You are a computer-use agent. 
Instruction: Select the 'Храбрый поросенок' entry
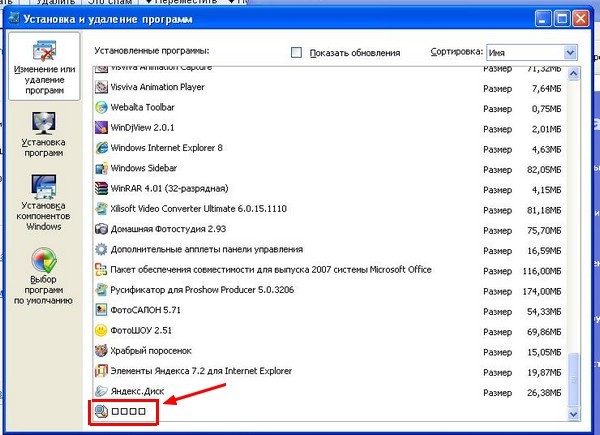click(151, 351)
